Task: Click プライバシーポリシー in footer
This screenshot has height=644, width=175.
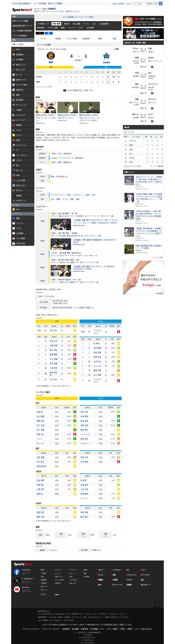Action: 31,629
